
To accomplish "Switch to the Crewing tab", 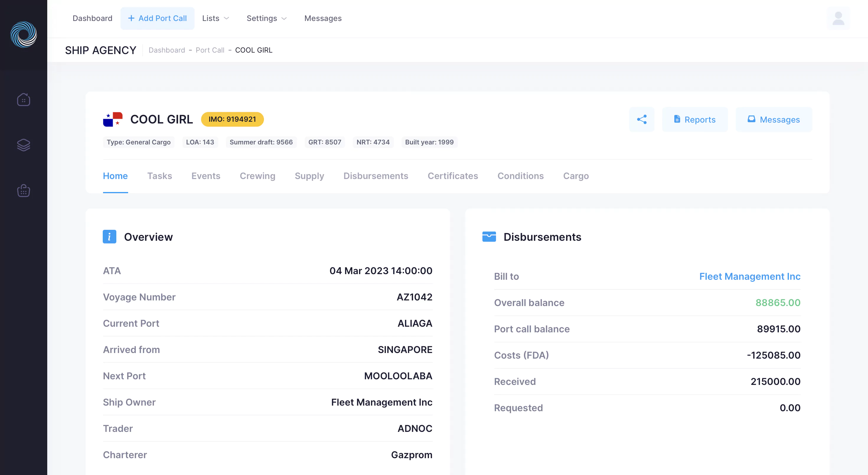I will [x=257, y=176].
